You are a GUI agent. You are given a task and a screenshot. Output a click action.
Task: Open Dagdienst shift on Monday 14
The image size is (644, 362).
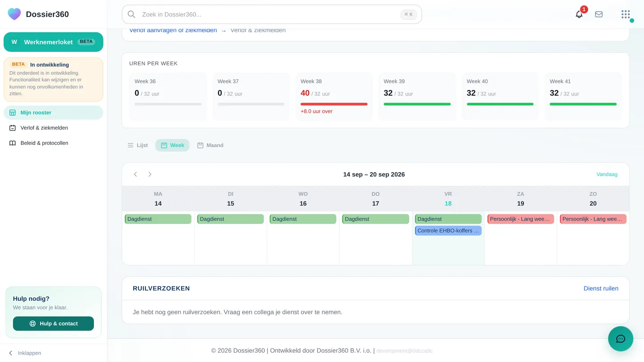158,219
